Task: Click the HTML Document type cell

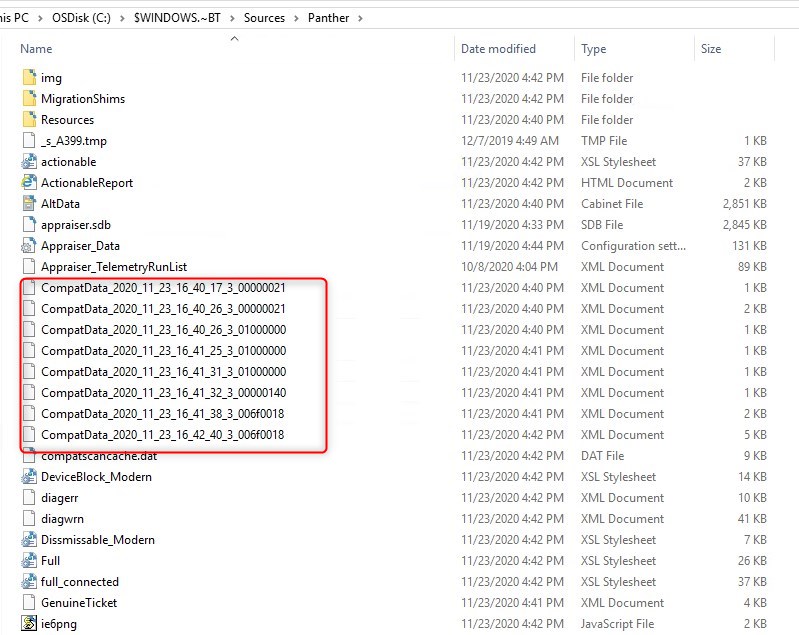Action: coord(627,182)
